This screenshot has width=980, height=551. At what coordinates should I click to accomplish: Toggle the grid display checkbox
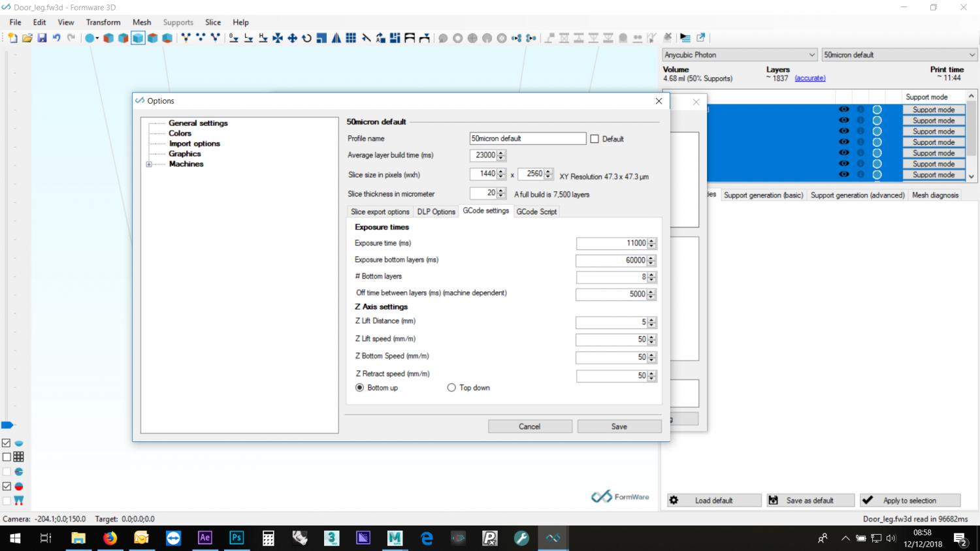(7, 457)
